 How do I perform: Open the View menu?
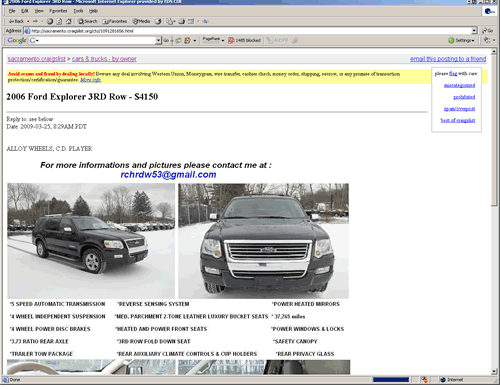(39, 11)
